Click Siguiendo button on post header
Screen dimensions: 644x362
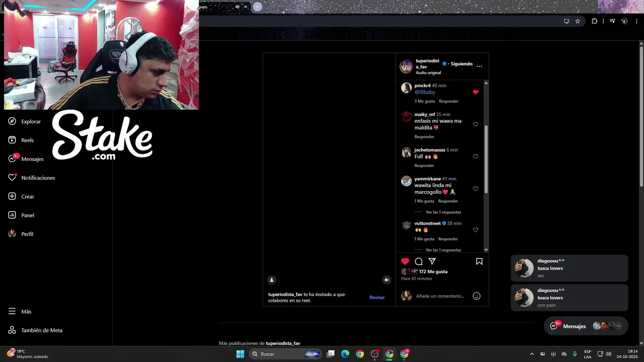pos(461,64)
